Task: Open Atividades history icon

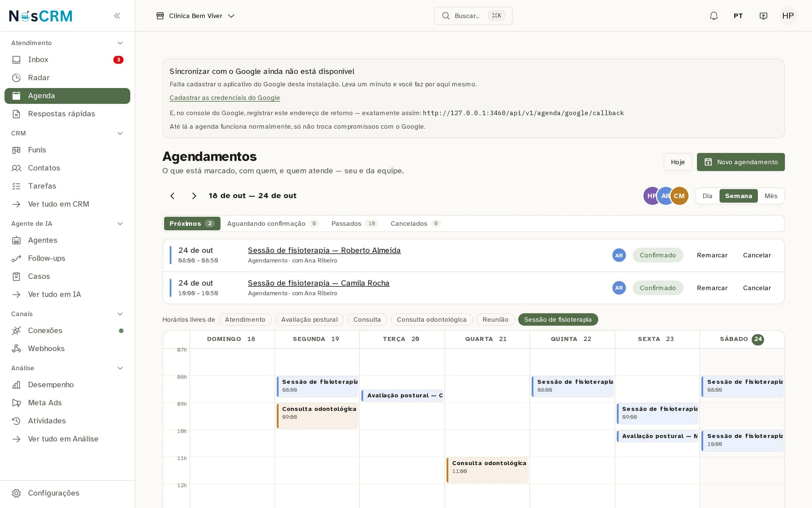Action: click(x=16, y=421)
